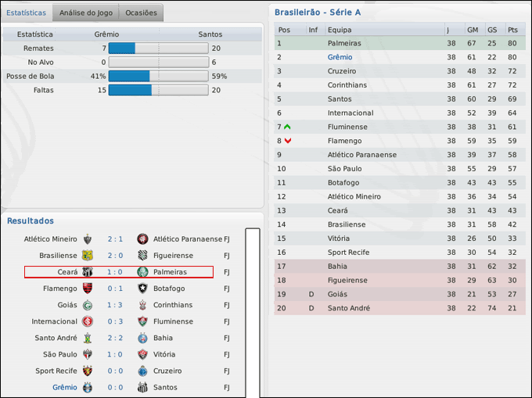532x398 pixels.
Task: Click the Atlético Paranaense club crest
Action: coord(142,238)
